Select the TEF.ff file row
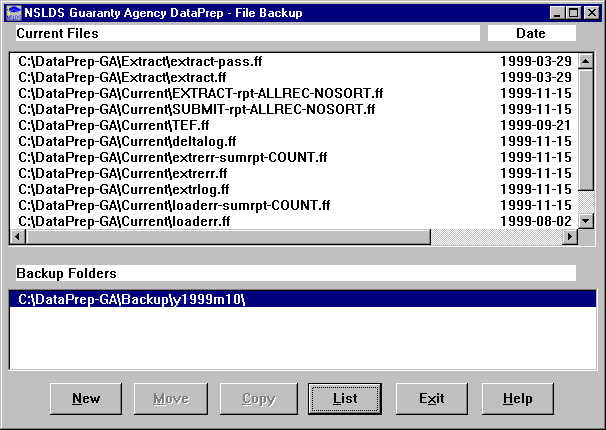 click(294, 125)
